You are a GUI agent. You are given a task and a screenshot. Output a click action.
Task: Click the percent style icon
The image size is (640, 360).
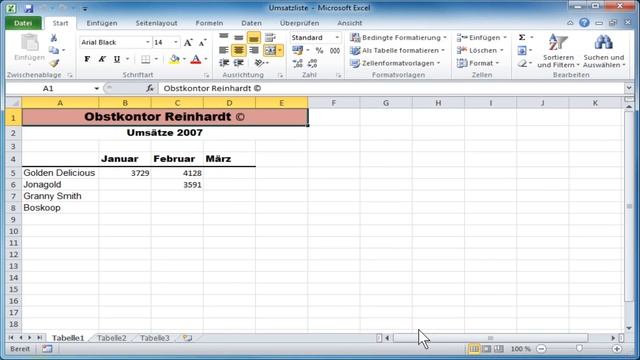[x=320, y=51]
